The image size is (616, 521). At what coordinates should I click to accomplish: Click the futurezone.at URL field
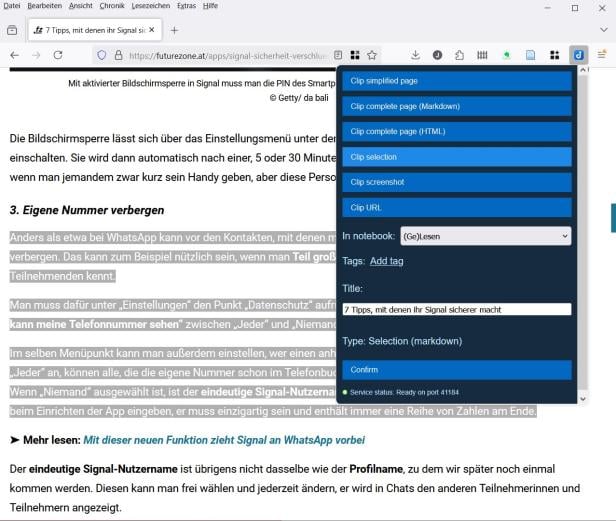(x=228, y=56)
